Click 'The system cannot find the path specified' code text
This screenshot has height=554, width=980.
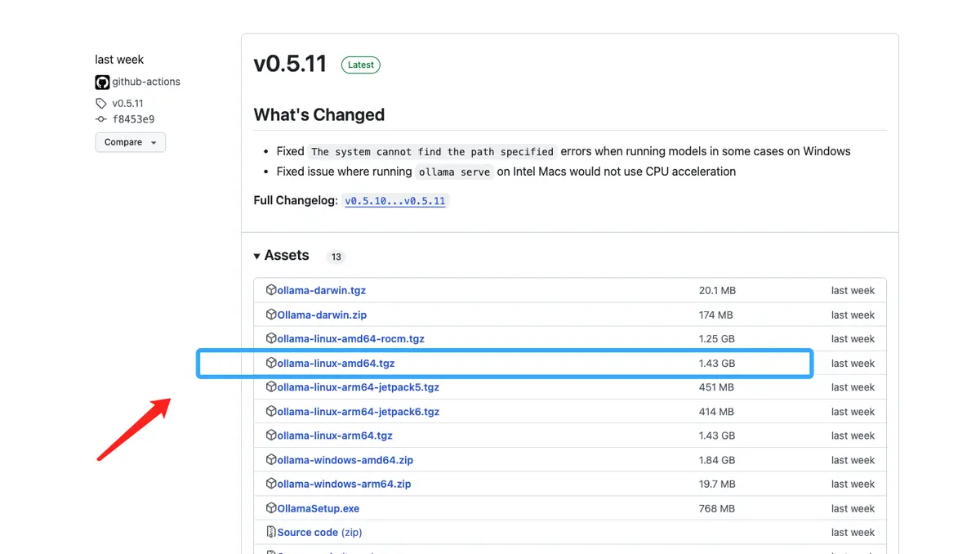tap(433, 152)
